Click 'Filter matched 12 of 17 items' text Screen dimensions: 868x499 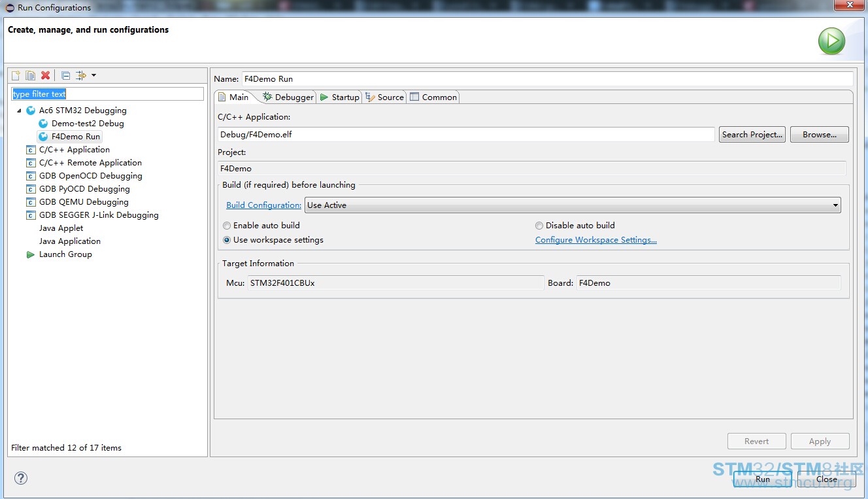pyautogui.click(x=66, y=448)
